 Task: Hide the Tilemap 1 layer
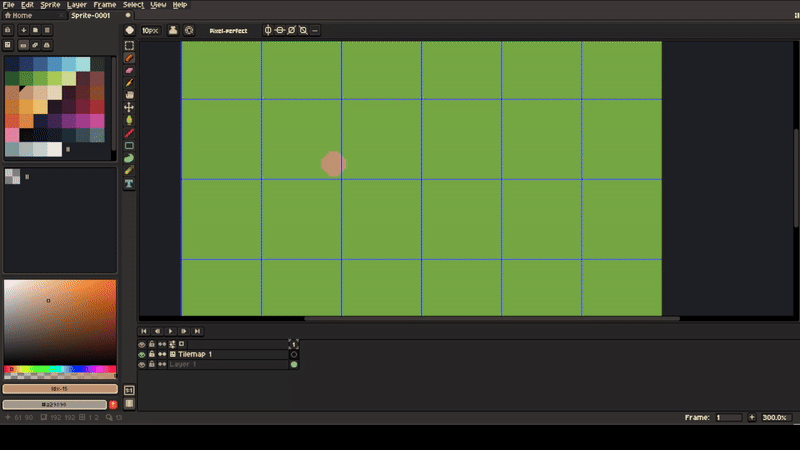[x=142, y=354]
